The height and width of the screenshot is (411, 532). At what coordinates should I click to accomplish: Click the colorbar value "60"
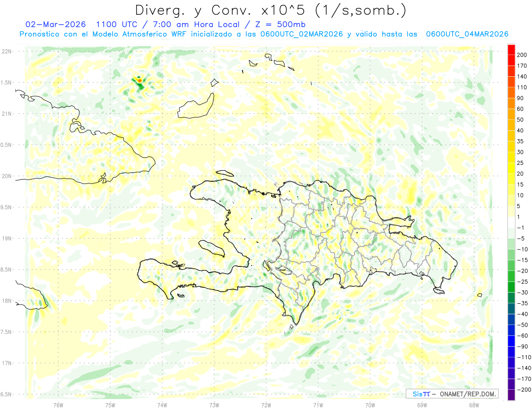[520, 109]
